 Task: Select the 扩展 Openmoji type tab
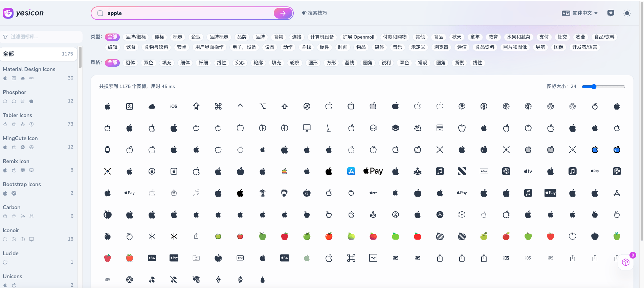[x=358, y=37]
